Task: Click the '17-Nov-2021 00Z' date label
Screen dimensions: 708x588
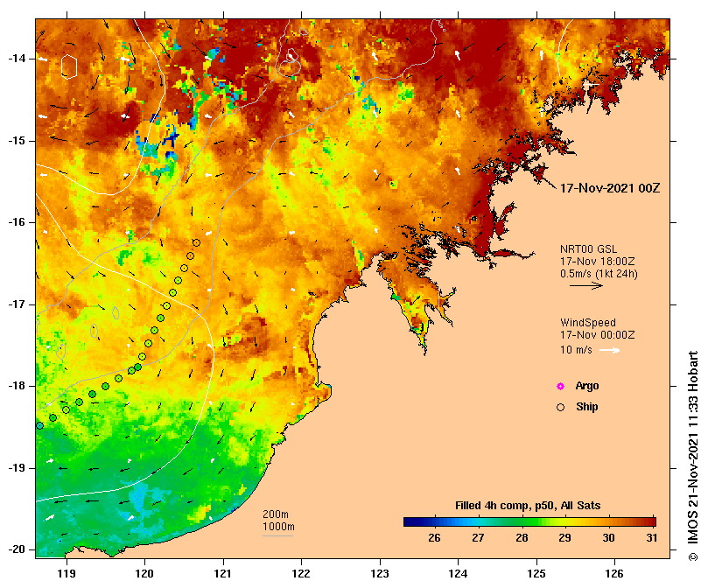Action: (x=610, y=188)
